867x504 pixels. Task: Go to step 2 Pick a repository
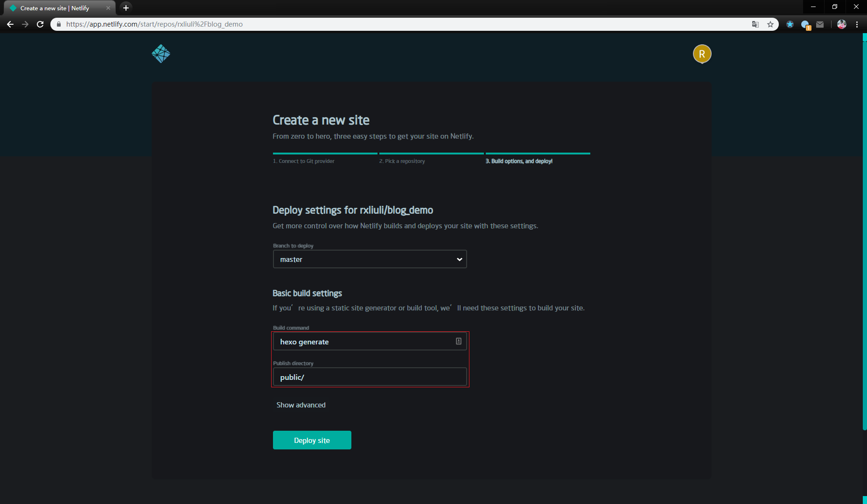click(402, 161)
